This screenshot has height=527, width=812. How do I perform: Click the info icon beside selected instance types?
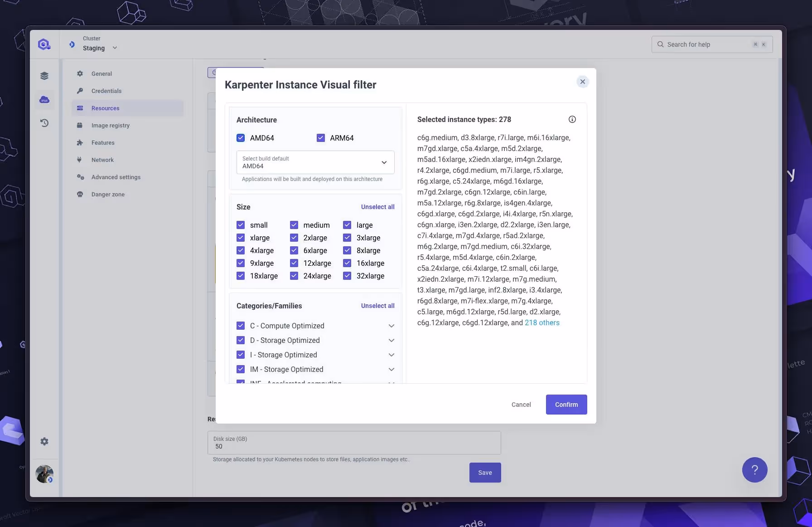pos(572,119)
